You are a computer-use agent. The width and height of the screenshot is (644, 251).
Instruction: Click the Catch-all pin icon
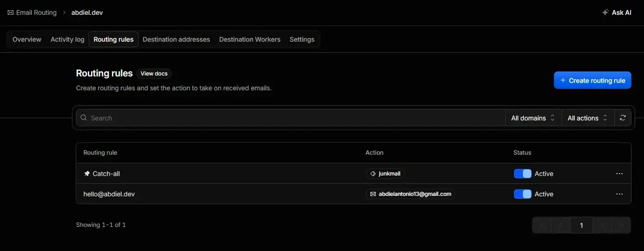(x=87, y=174)
